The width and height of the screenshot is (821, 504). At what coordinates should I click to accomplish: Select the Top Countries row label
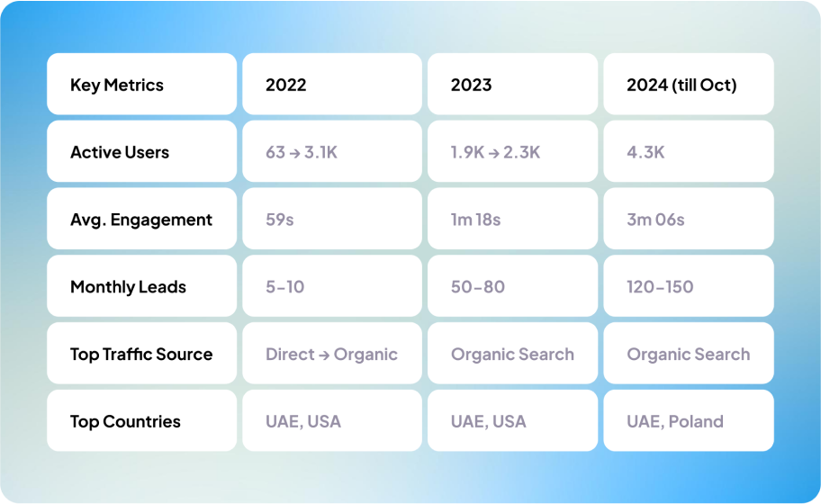coord(141,421)
